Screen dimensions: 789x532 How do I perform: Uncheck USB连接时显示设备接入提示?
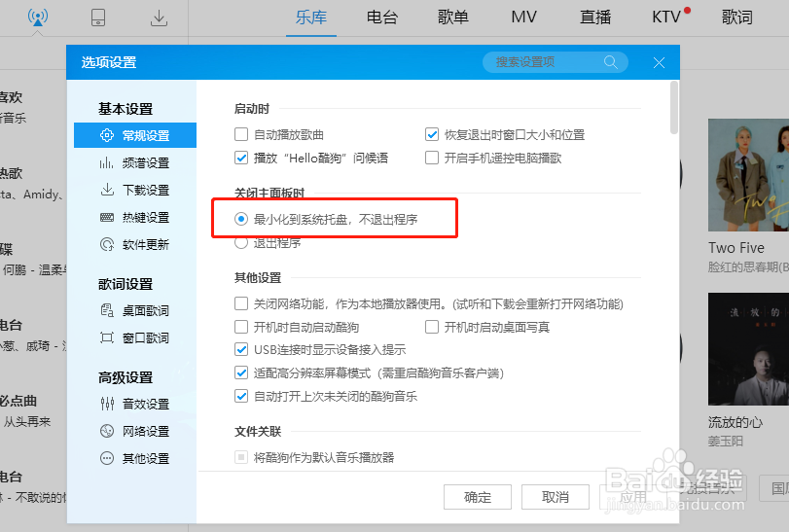click(241, 349)
